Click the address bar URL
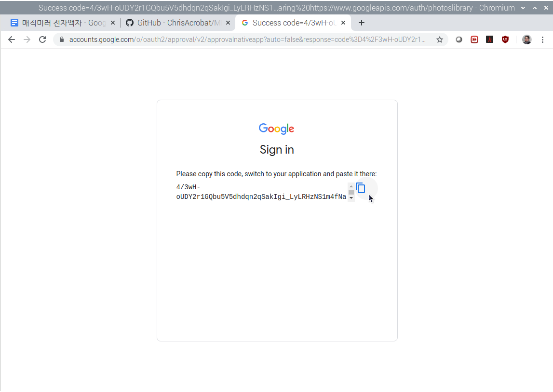The height and width of the screenshot is (392, 553). [247, 39]
